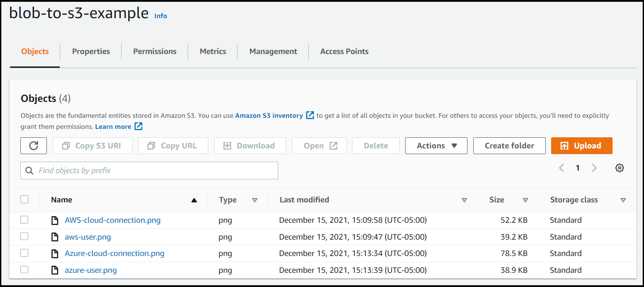Image resolution: width=644 pixels, height=287 pixels.
Task: Click the file icon beside AWS-cloud-connection.png
Action: tap(55, 220)
